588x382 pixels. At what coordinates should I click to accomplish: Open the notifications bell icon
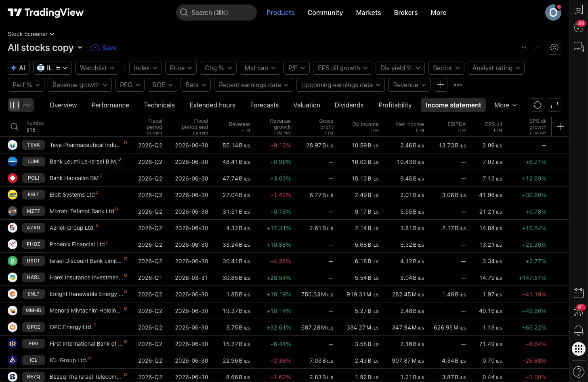tap(579, 330)
